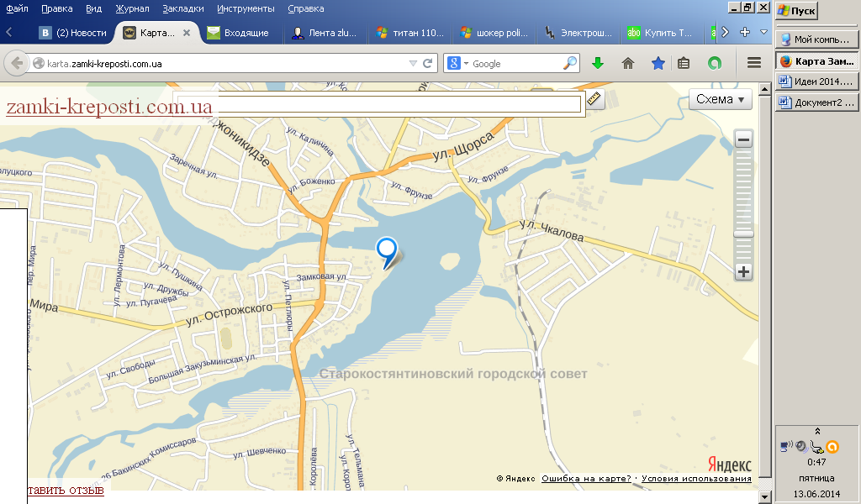Open the Инструменты menu
The image size is (861, 504).
pyautogui.click(x=246, y=8)
